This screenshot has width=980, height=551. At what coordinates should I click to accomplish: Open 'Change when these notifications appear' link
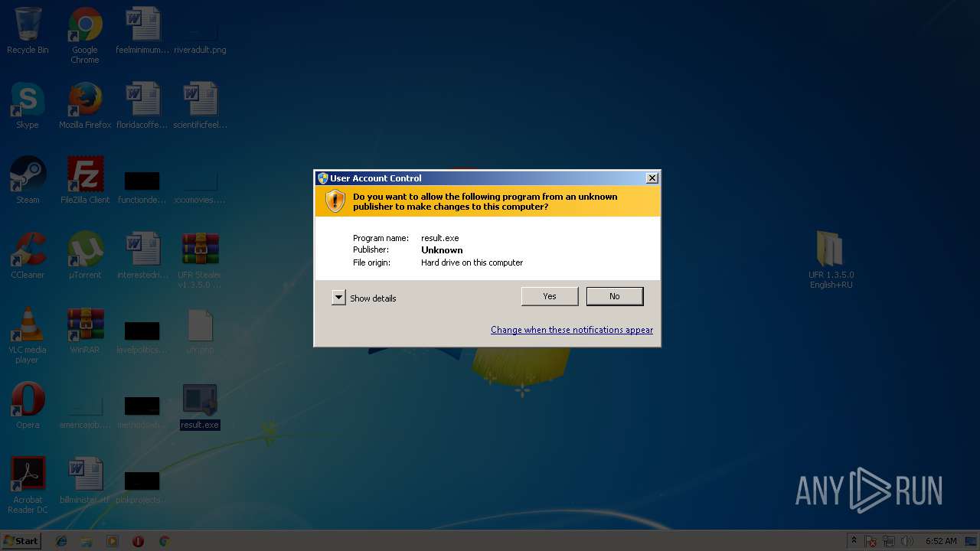click(x=572, y=330)
